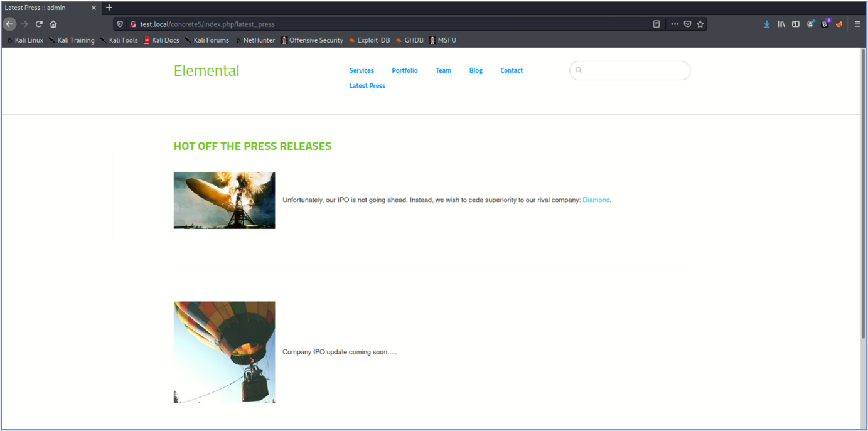The image size is (868, 431).
Task: Follow the Diamond rival company link
Action: 597,200
